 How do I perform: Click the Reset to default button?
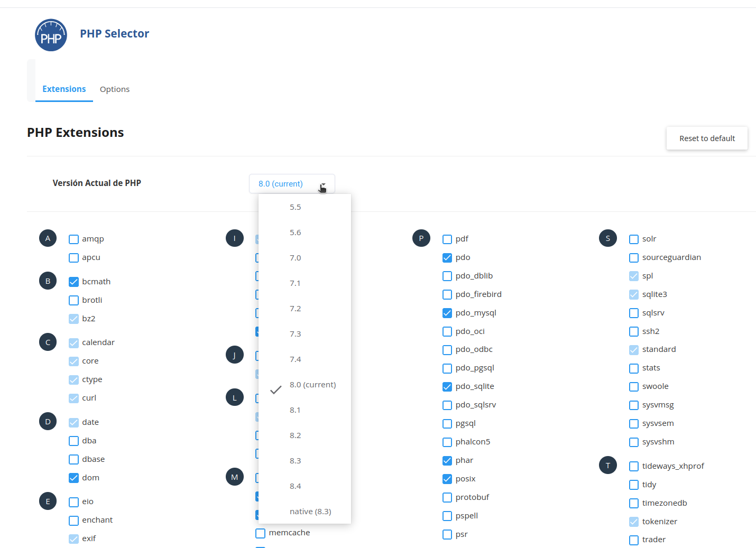point(707,138)
